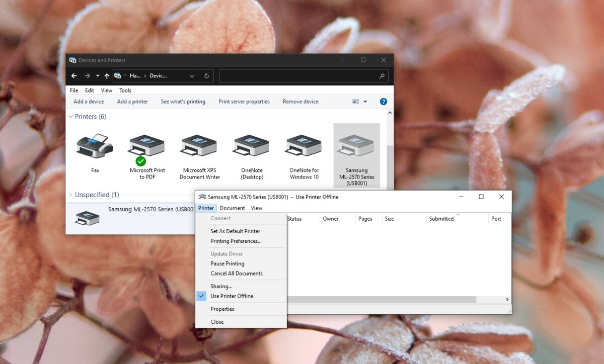
Task: Expand the Unspecified (1) section
Action: click(69, 195)
